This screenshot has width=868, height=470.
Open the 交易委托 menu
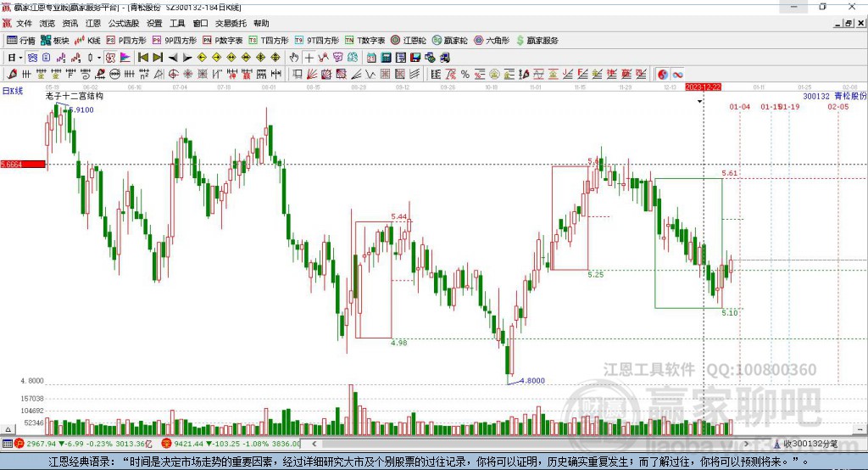[231, 23]
